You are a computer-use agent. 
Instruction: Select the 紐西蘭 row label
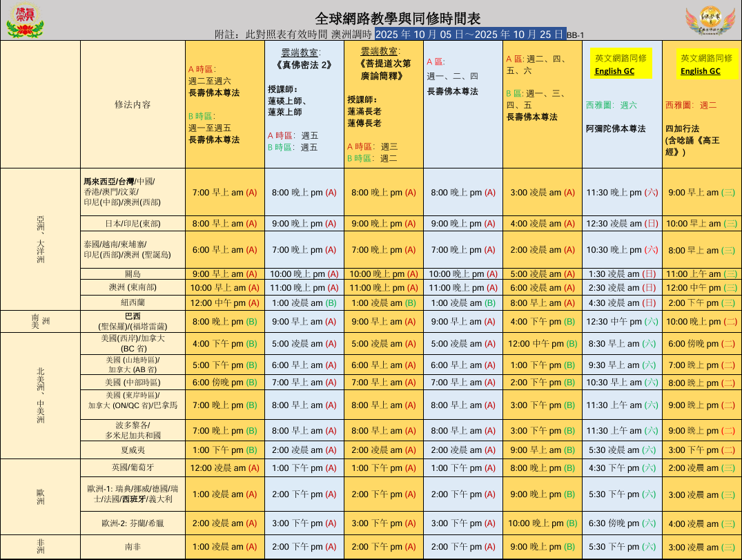(133, 302)
